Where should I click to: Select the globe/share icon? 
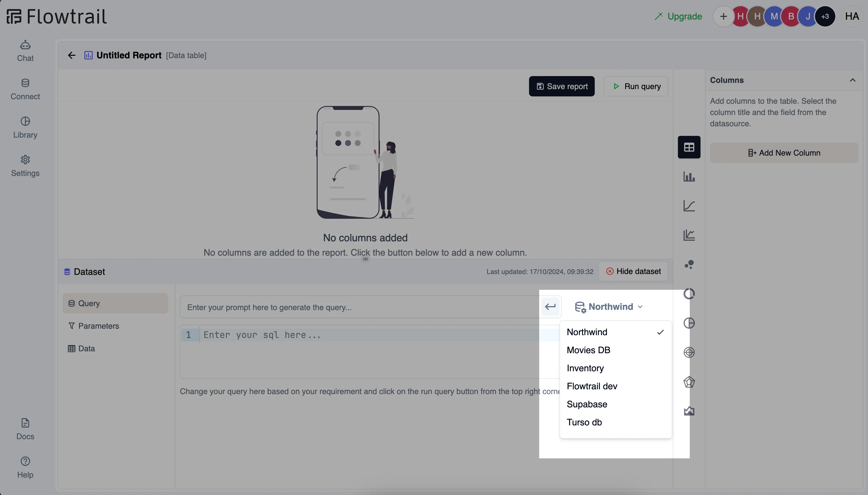pos(689,353)
